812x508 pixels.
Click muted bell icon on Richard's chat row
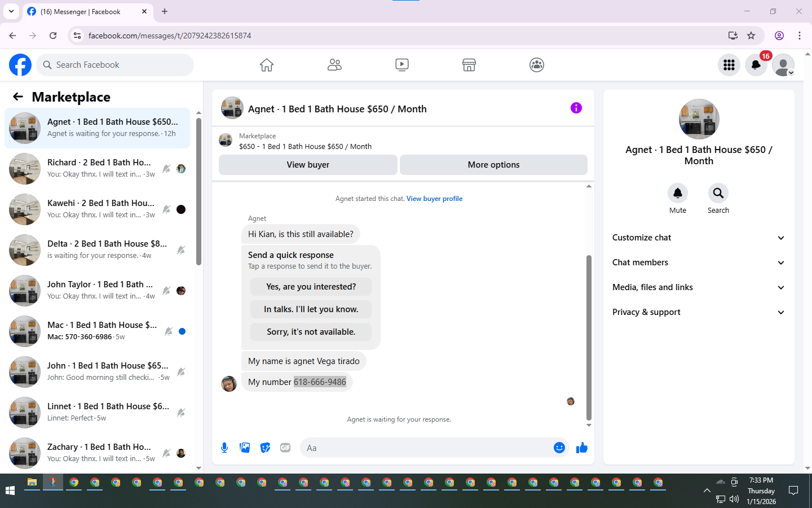pyautogui.click(x=166, y=169)
